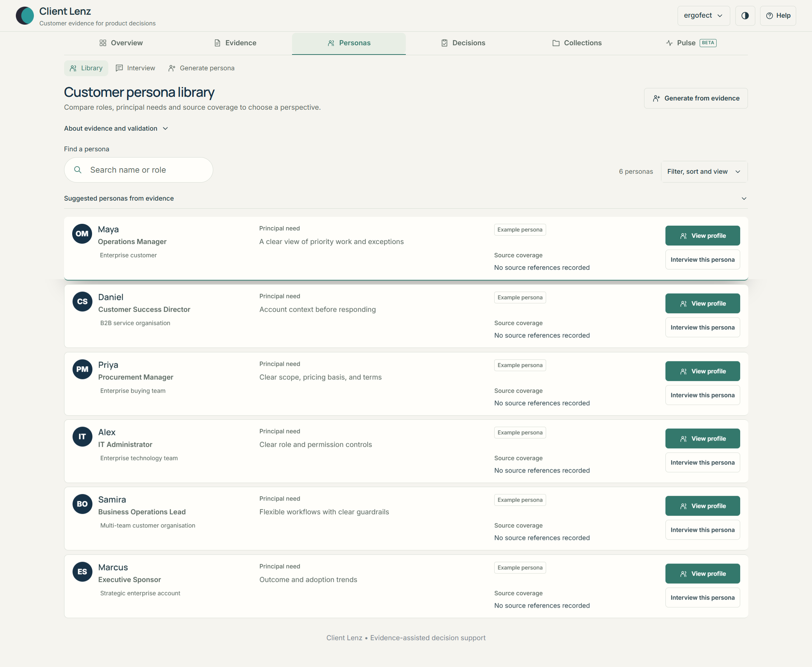Open the Pulse beta tab

tap(691, 43)
